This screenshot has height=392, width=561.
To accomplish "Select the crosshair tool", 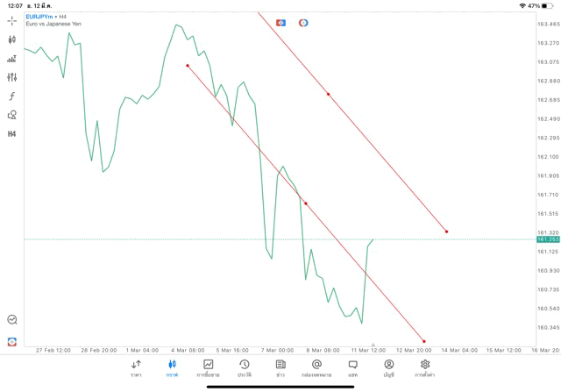I will [x=11, y=20].
